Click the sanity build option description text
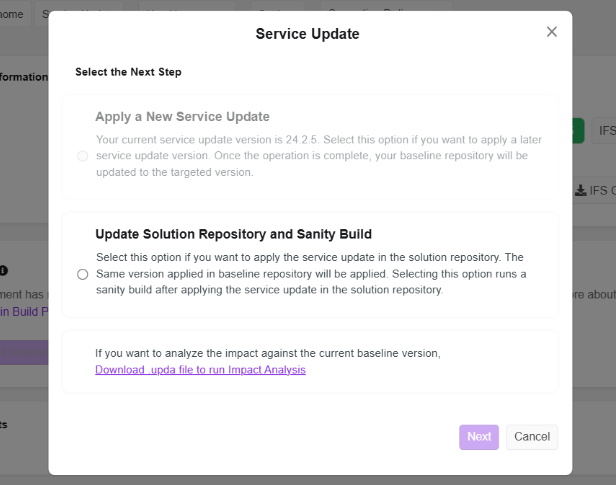This screenshot has width=616, height=485. tap(310, 273)
